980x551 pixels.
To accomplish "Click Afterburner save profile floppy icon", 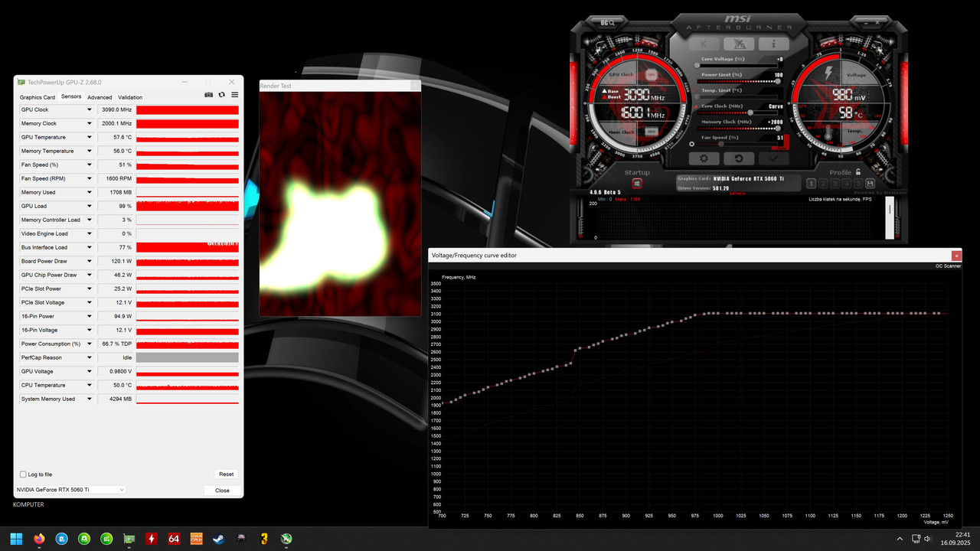I will 871,184.
